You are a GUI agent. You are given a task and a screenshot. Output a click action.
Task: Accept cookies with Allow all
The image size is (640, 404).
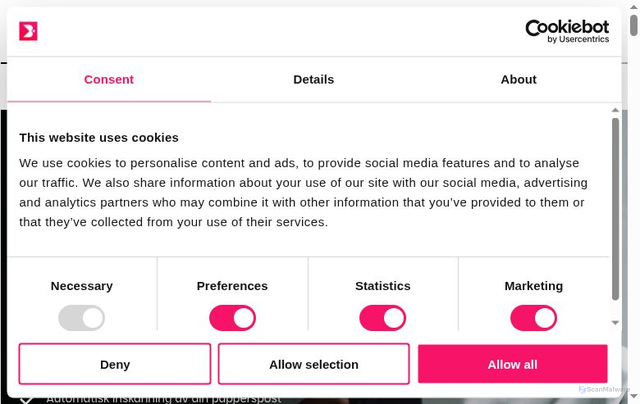click(x=512, y=364)
